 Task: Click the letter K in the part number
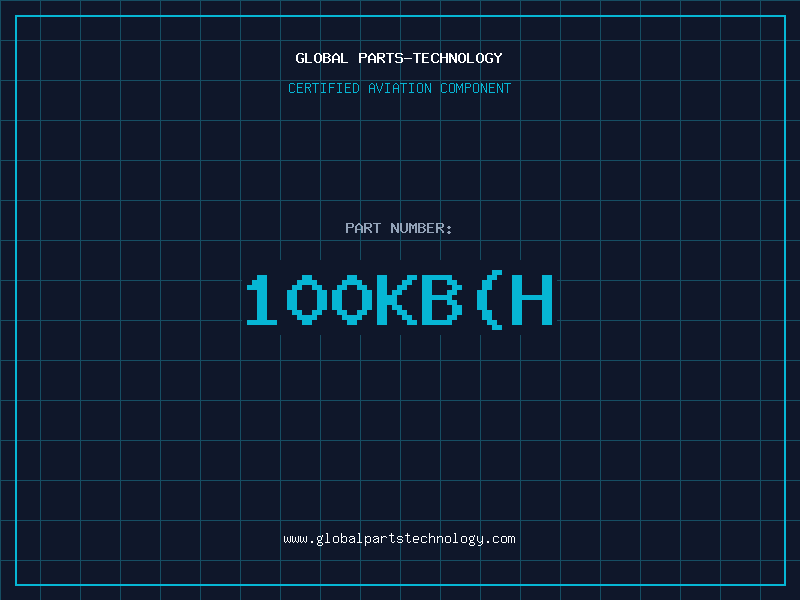point(395,300)
